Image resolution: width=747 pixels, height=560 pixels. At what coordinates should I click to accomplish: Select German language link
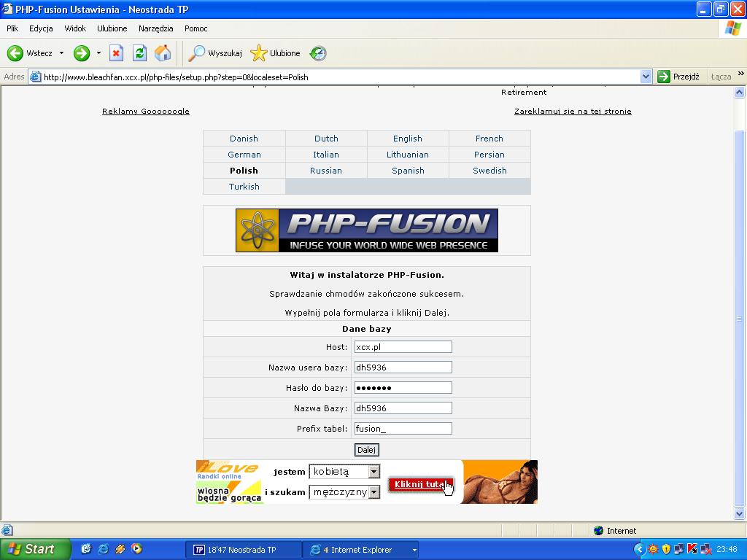244,155
